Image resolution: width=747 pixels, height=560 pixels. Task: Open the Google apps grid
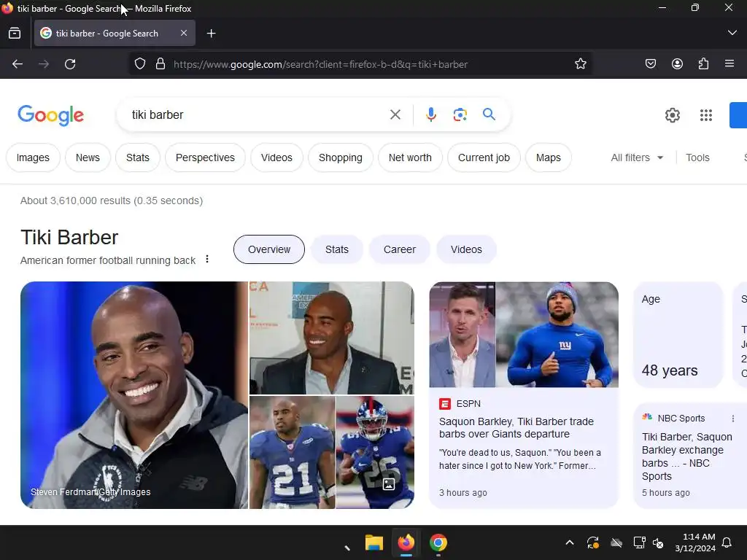tap(706, 115)
